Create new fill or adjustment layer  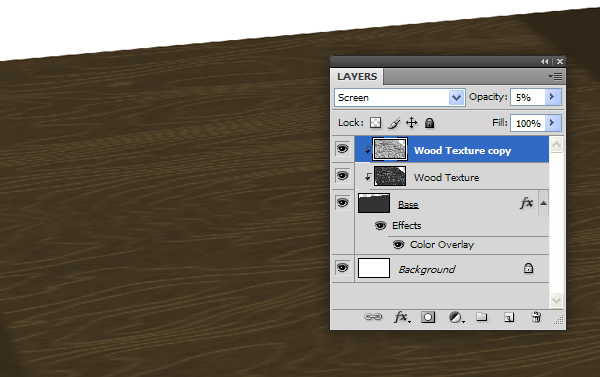(456, 317)
